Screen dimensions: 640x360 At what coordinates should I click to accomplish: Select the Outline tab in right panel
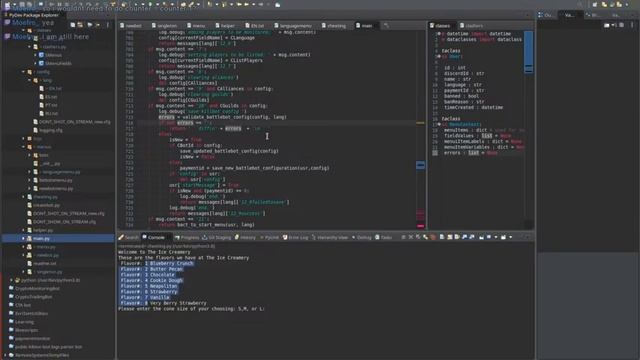[x=545, y=15]
